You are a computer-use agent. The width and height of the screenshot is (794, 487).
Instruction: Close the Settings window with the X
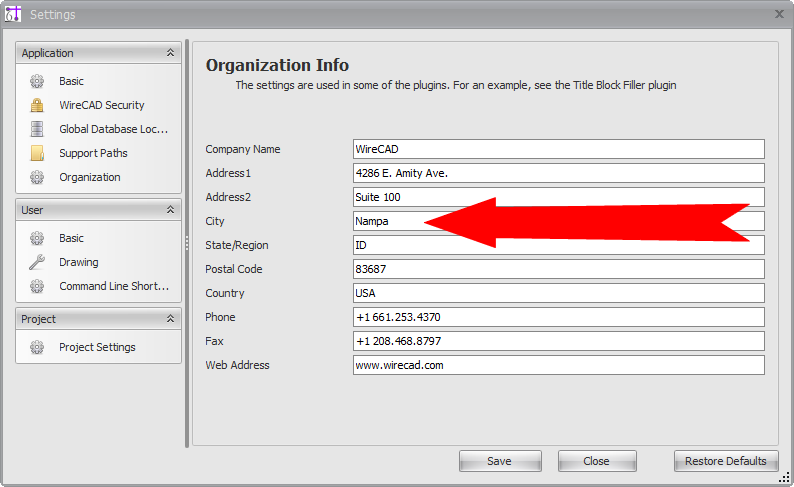coord(779,14)
